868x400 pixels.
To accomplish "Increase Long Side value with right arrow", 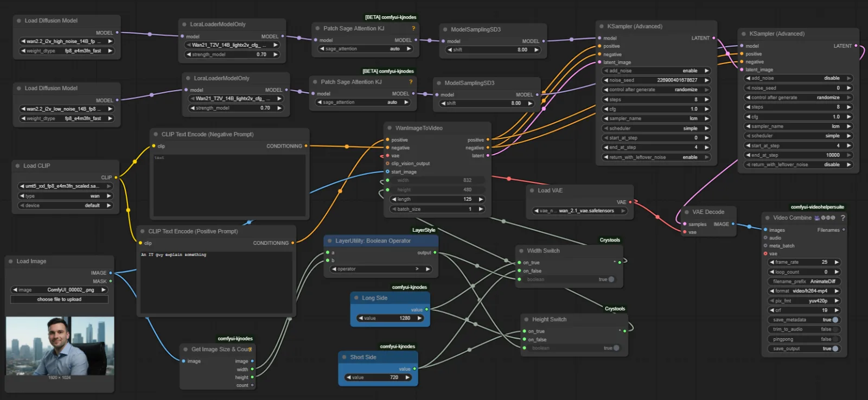I will [419, 318].
